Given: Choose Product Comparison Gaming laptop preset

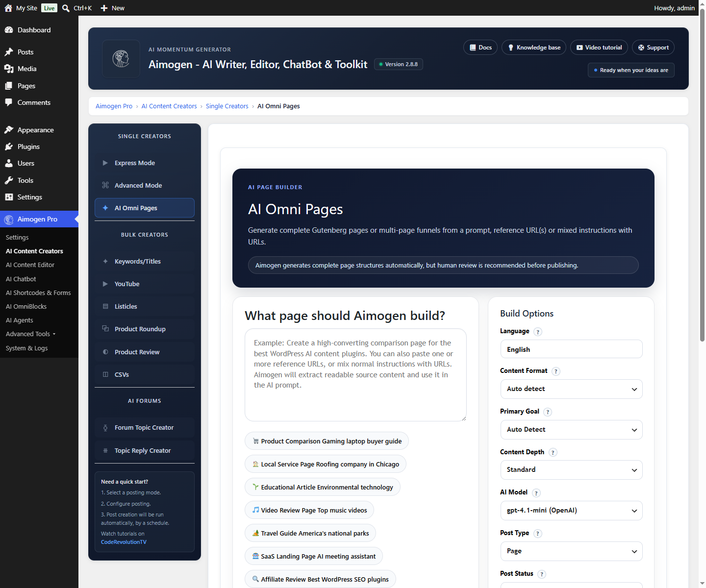Looking at the screenshot, I should tap(327, 441).
